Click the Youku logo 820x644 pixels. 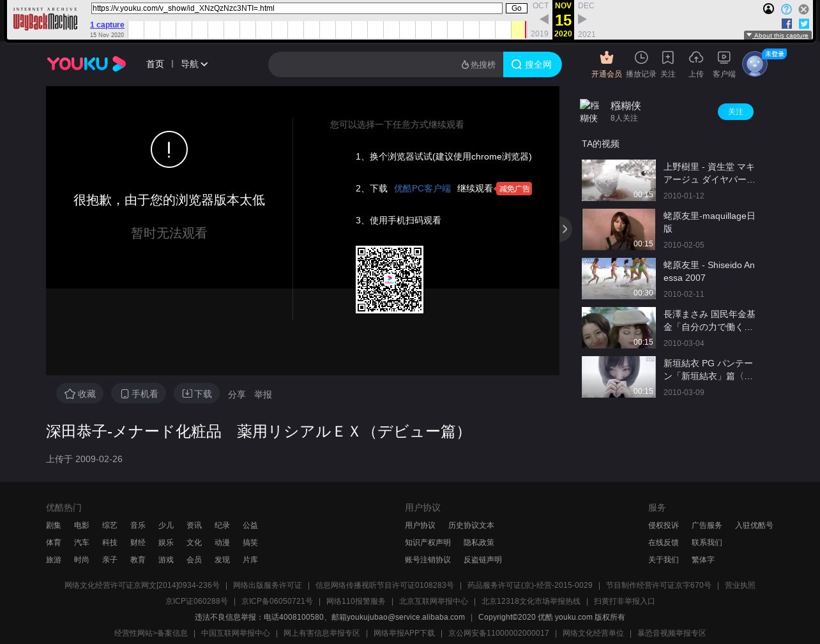click(x=86, y=64)
